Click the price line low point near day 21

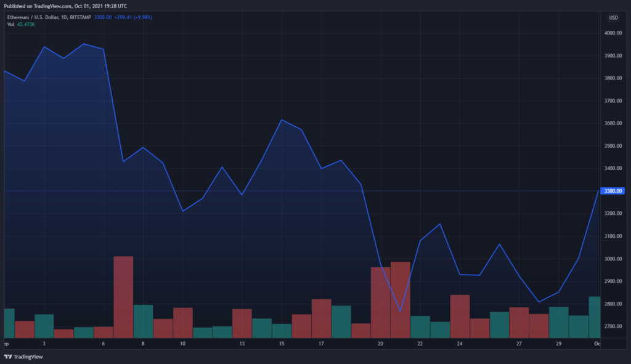(x=400, y=311)
